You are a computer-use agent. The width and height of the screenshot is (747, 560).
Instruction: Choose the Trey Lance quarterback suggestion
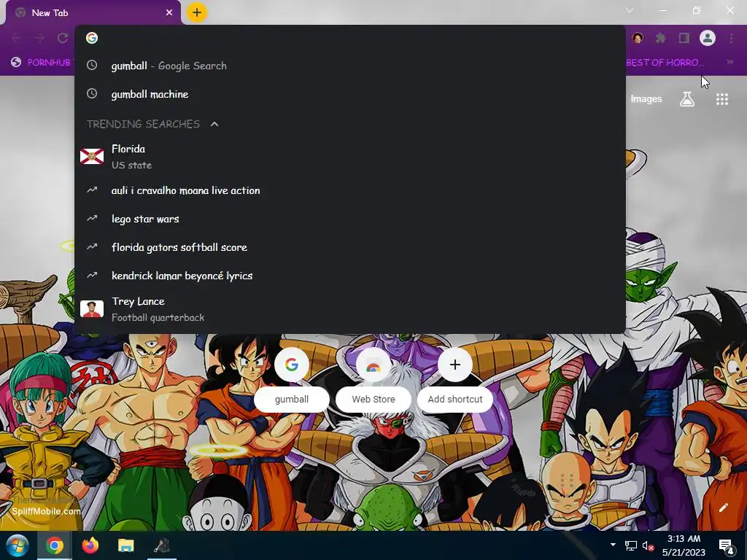(x=349, y=309)
